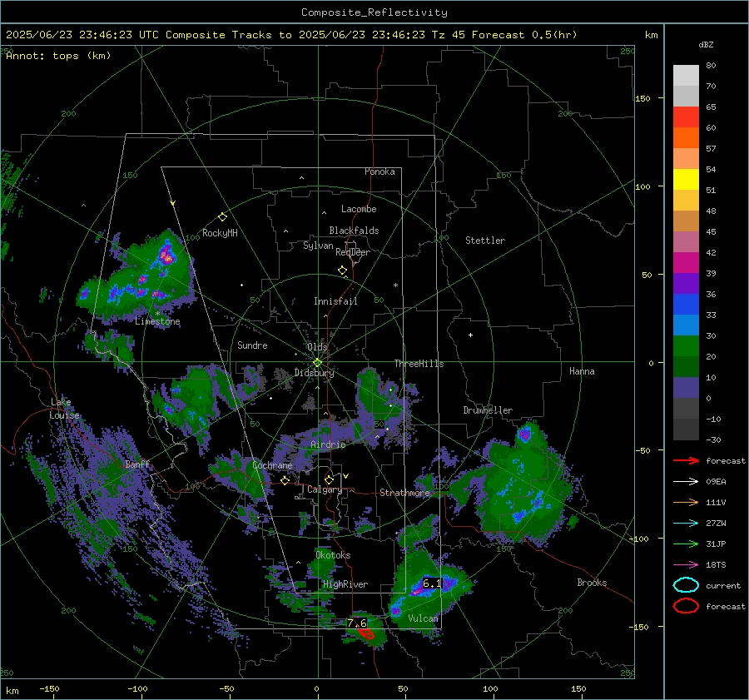This screenshot has width=749, height=700.
Task: Click the Banff location label
Action: tap(137, 464)
